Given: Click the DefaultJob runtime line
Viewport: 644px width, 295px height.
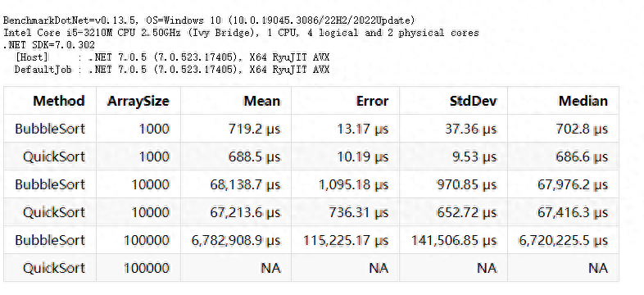Looking at the screenshot, I should coord(172,70).
